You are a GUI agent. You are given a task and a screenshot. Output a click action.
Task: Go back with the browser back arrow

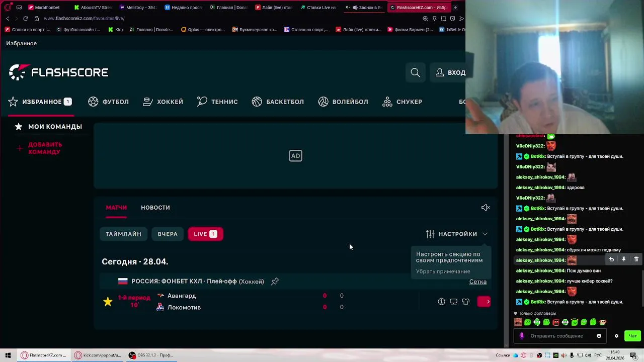point(8,19)
